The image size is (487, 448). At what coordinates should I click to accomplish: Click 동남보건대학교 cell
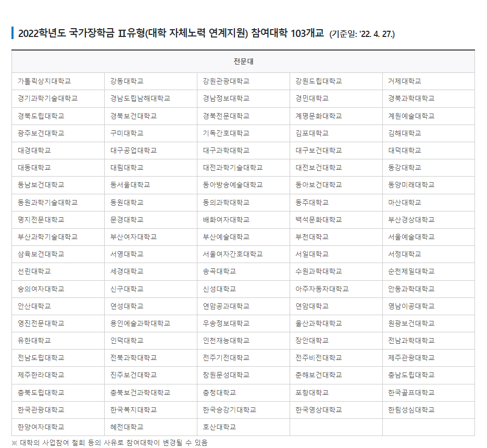pyautogui.click(x=58, y=185)
